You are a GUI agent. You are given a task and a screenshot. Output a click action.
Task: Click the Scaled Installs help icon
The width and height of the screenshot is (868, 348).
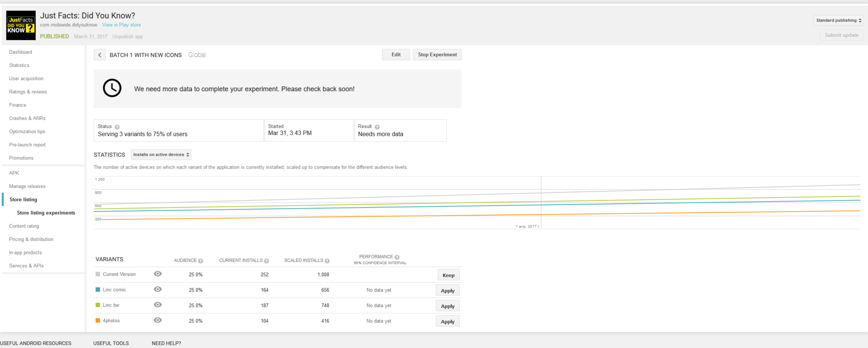(327, 261)
